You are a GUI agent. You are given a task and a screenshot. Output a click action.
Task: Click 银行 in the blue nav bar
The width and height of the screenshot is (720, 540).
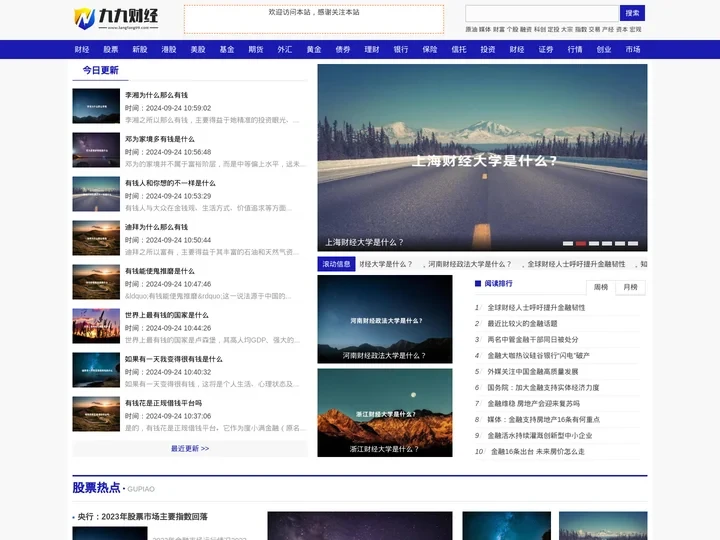pos(401,50)
